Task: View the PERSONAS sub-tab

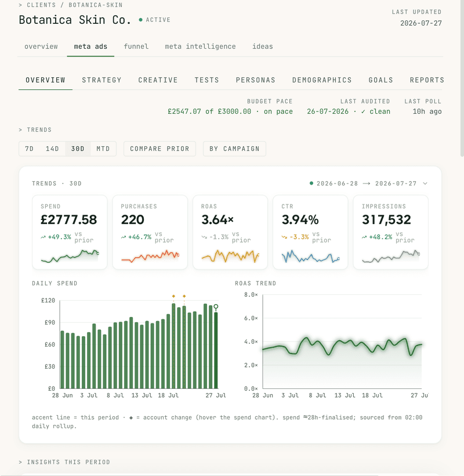Action: pyautogui.click(x=255, y=80)
